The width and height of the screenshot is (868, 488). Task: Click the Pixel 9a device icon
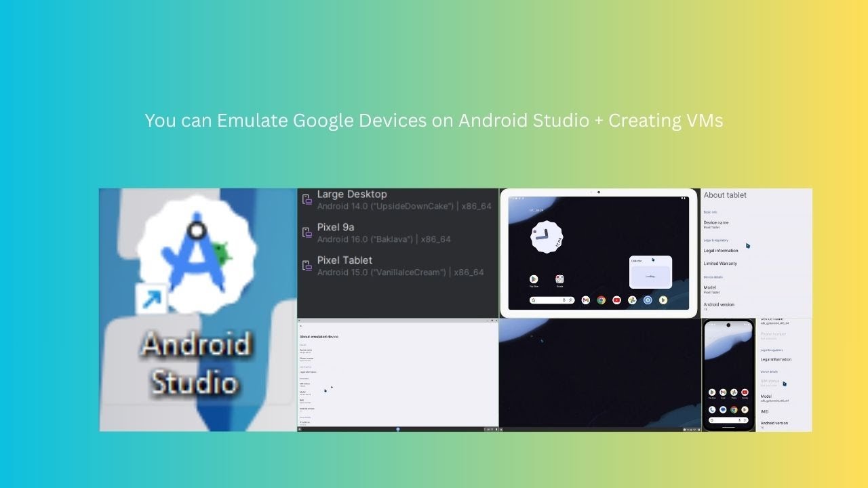(307, 232)
